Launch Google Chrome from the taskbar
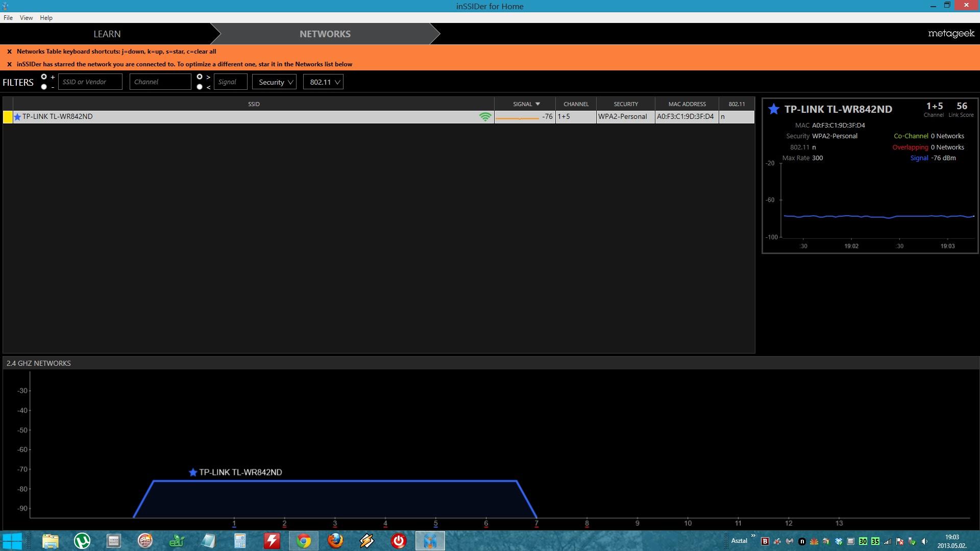 [304, 541]
